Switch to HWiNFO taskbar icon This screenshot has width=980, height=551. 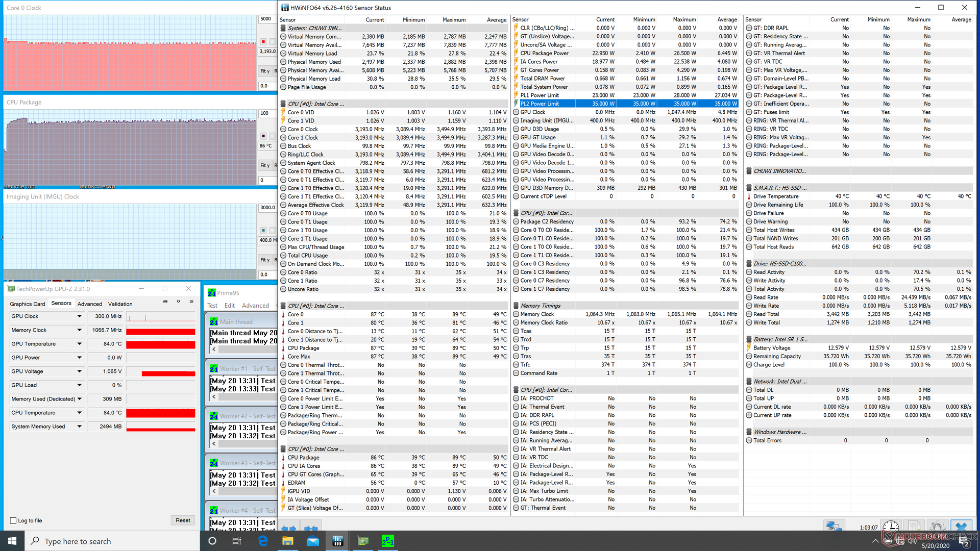pos(338,541)
